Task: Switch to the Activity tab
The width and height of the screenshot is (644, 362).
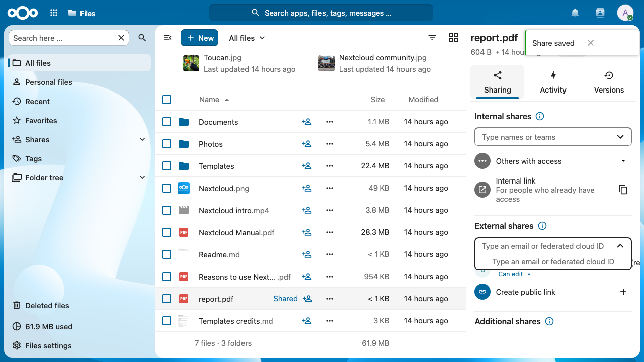Action: (553, 82)
